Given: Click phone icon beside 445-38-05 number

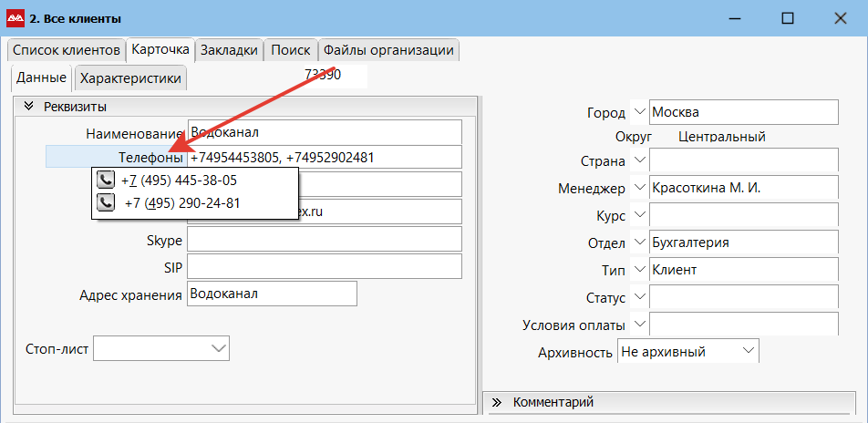Looking at the screenshot, I should click(x=106, y=180).
